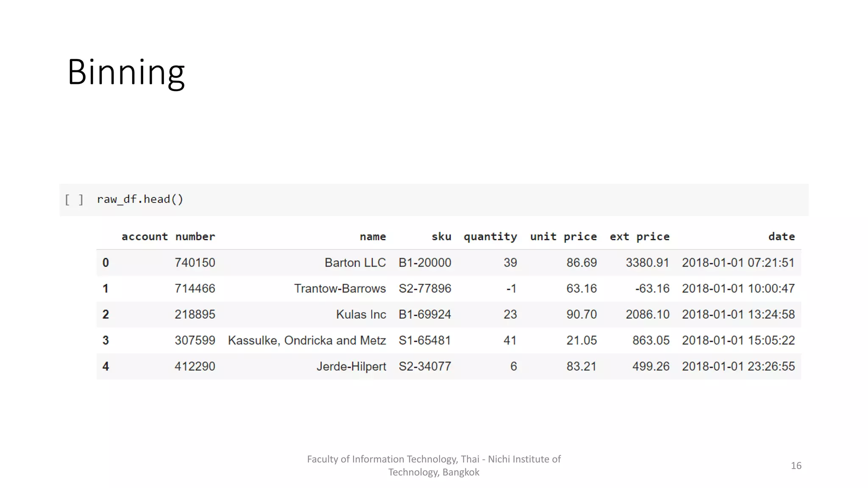Click the negative ext price -63.16

click(x=652, y=288)
